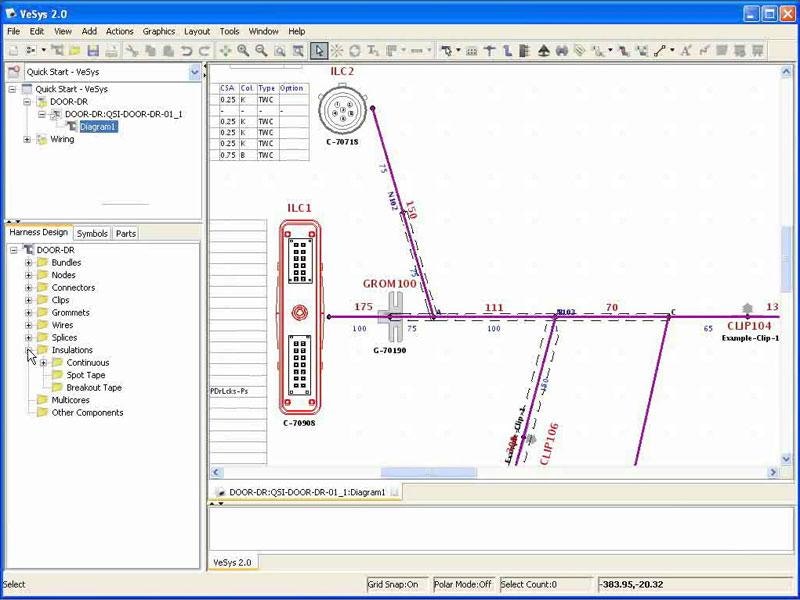Click the binoculars Find icon

pos(562,50)
